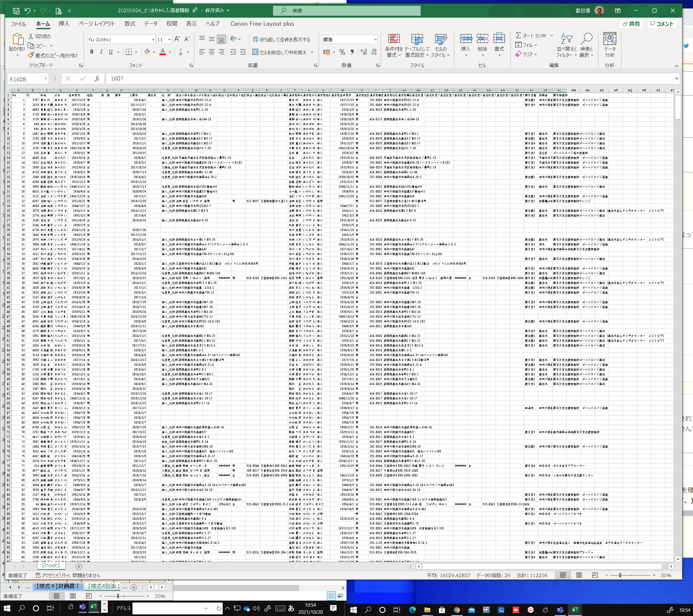Open the number format 標準 dropdown
Image resolution: width=693 pixels, height=616 pixels.
pyautogui.click(x=375, y=40)
